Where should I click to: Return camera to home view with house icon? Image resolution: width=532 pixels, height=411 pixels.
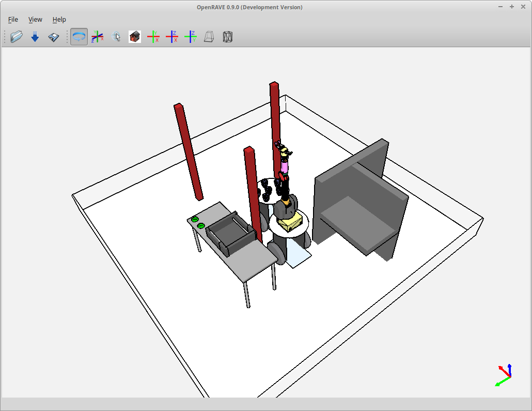pos(134,36)
